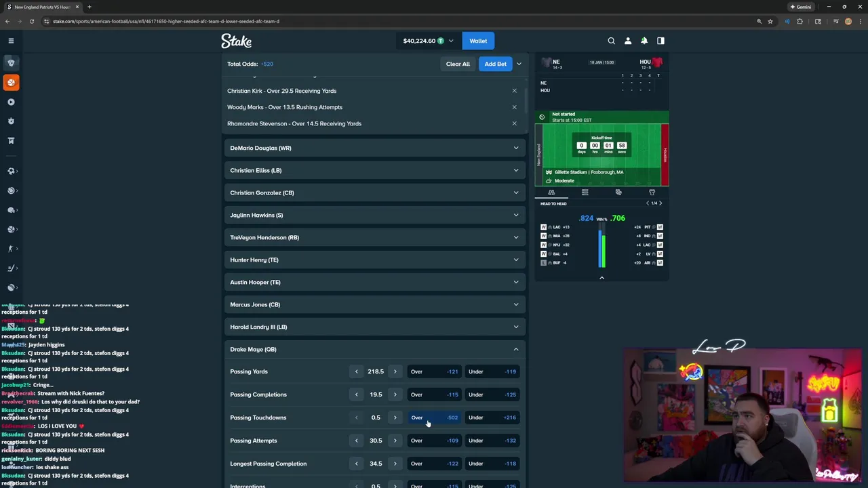The height and width of the screenshot is (488, 868).
Task: Expand the Christian Elliss (LB) section
Action: (x=375, y=170)
